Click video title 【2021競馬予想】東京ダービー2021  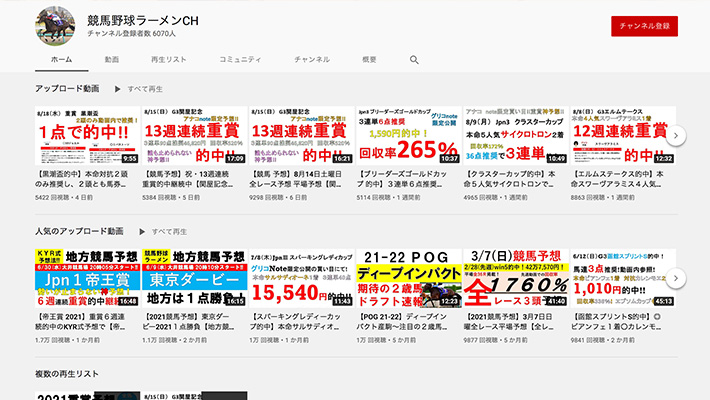tap(187, 322)
